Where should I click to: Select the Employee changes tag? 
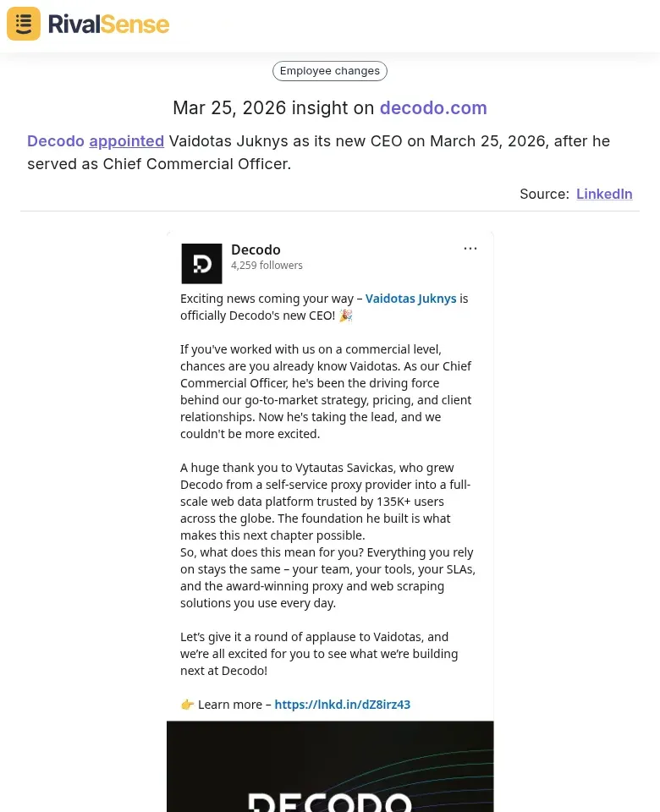point(330,71)
